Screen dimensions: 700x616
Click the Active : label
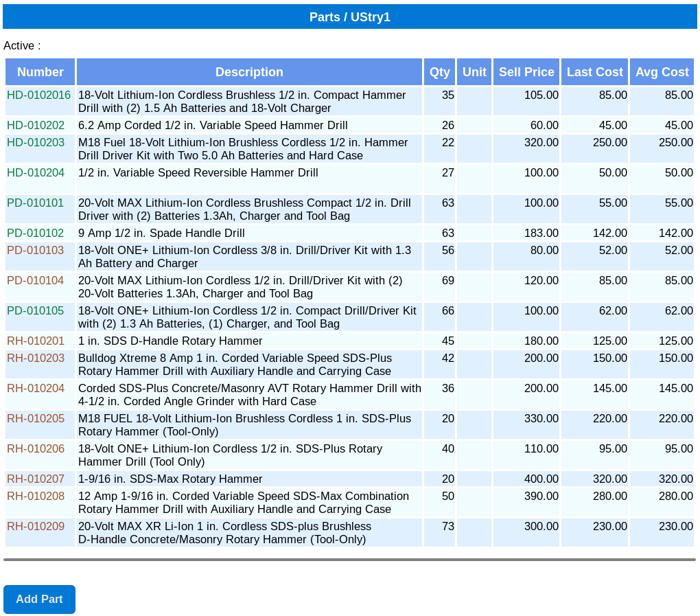click(x=22, y=45)
